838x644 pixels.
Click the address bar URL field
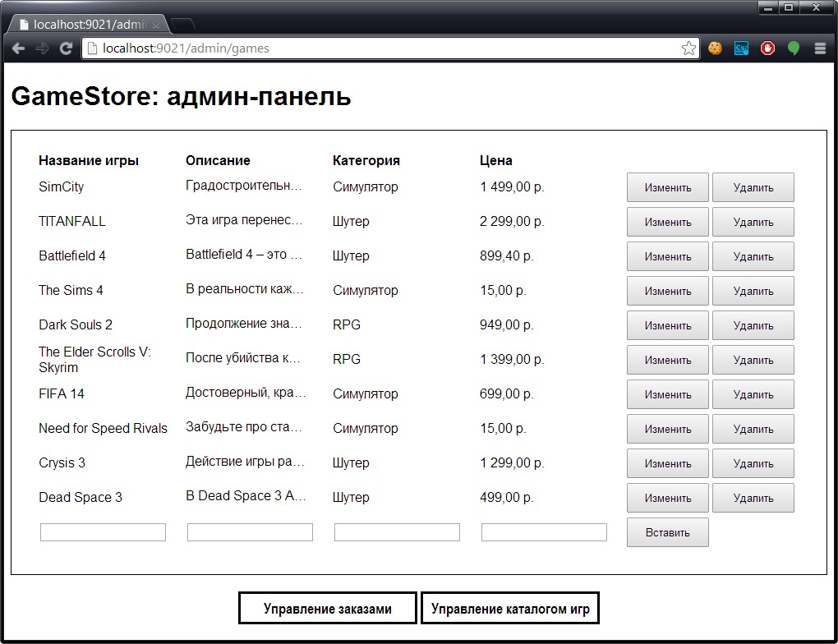point(382,48)
